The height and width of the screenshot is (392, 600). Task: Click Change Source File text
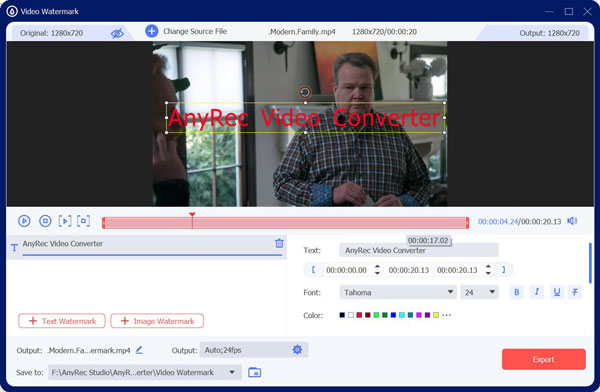(195, 31)
